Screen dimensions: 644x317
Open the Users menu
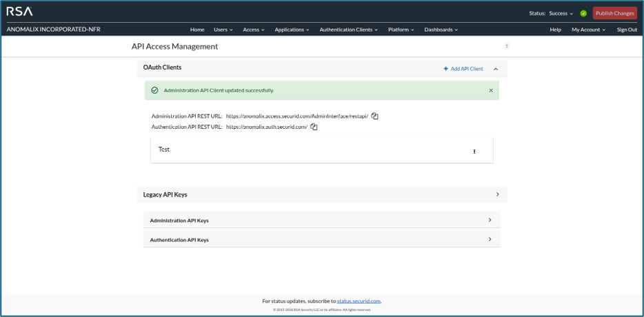223,30
